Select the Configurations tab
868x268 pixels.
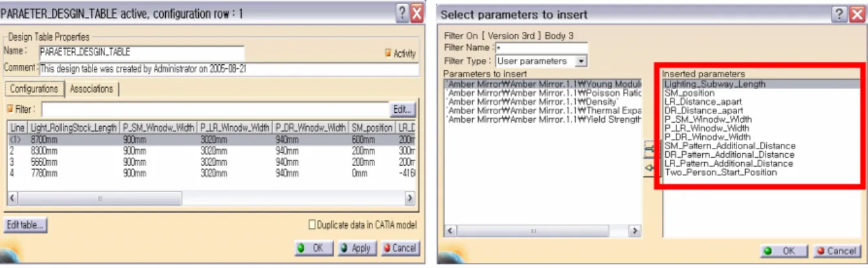pos(34,89)
